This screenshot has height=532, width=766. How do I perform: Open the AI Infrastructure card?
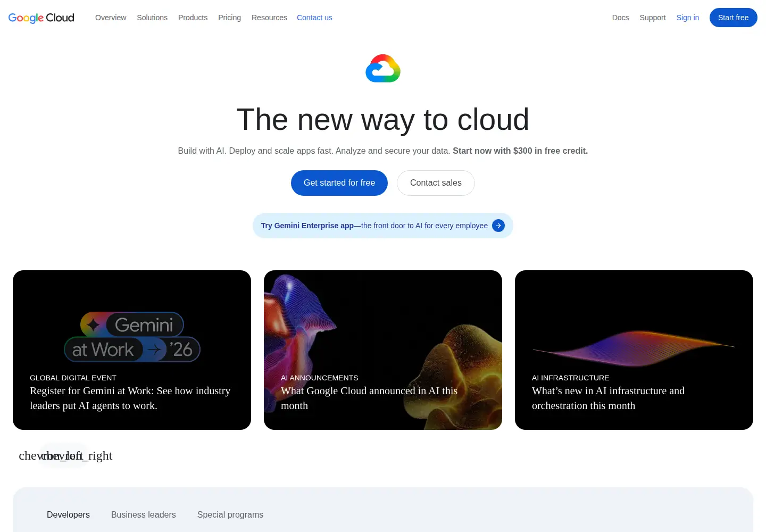(x=634, y=350)
